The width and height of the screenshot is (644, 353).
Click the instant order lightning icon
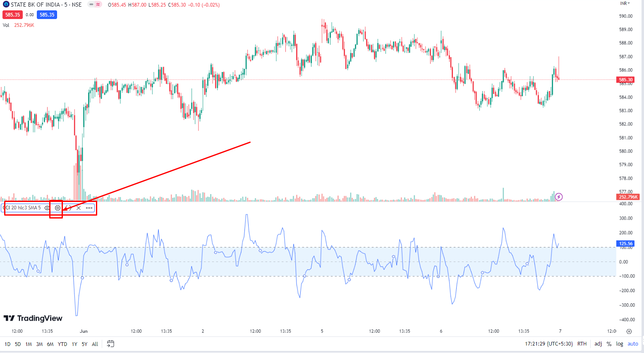pyautogui.click(x=559, y=197)
